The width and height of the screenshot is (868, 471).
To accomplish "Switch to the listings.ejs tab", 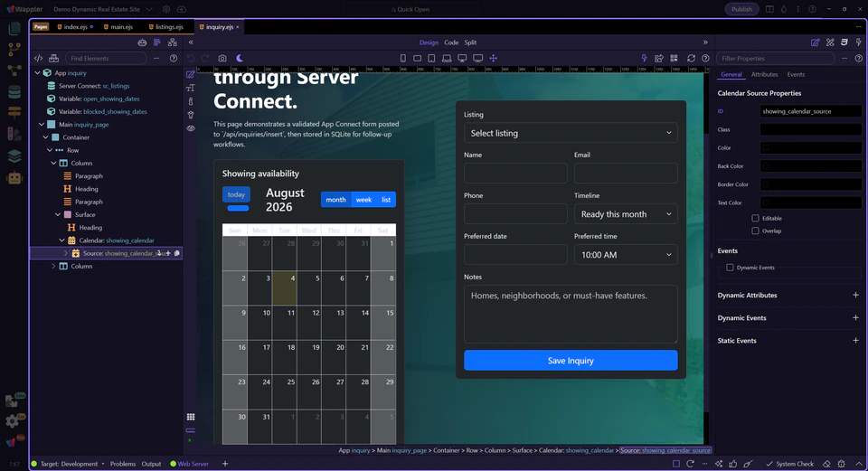I will pos(166,27).
